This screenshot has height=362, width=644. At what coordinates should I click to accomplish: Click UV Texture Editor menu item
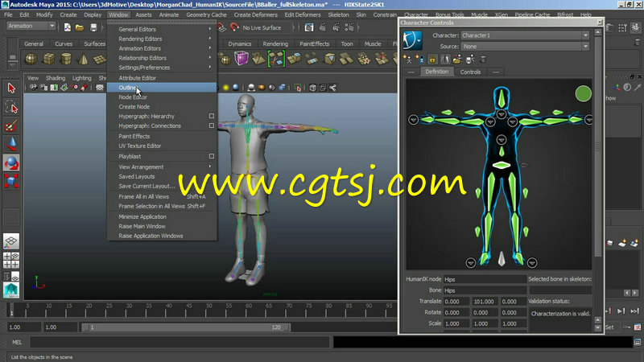coord(163,146)
